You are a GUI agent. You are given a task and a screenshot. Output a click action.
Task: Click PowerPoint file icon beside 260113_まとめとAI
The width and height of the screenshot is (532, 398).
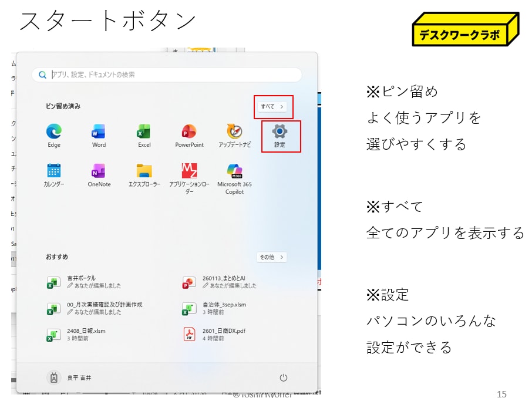(189, 282)
